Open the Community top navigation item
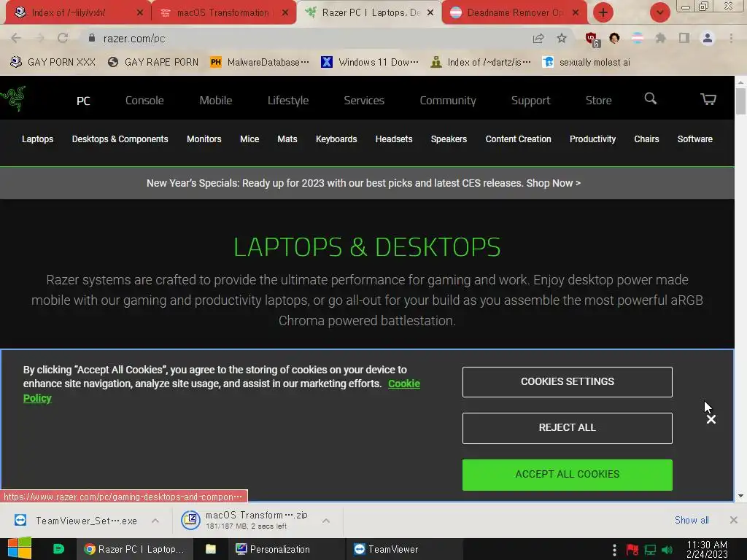The image size is (747, 560). (x=448, y=101)
